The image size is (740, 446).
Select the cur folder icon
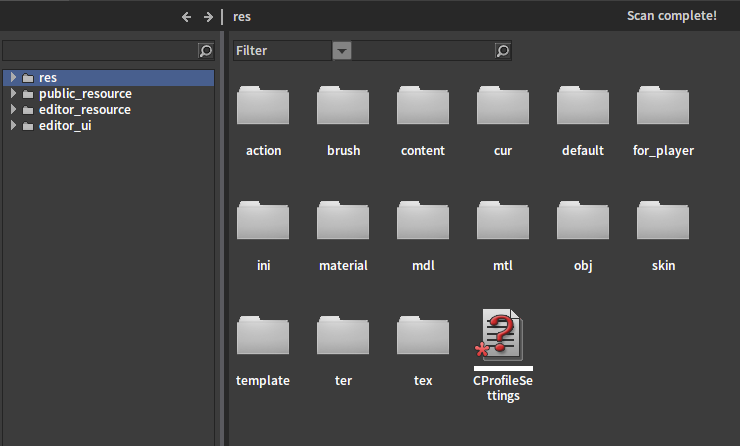tap(503, 105)
